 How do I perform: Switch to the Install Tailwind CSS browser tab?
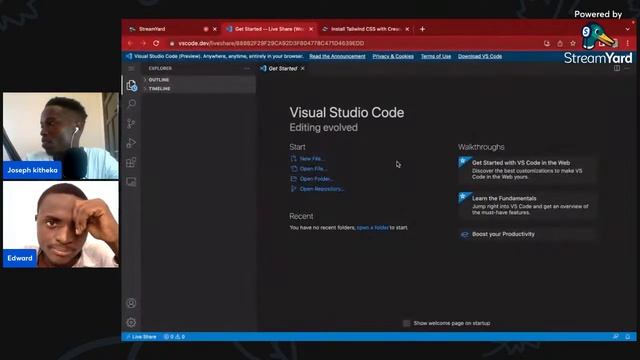pyautogui.click(x=365, y=29)
